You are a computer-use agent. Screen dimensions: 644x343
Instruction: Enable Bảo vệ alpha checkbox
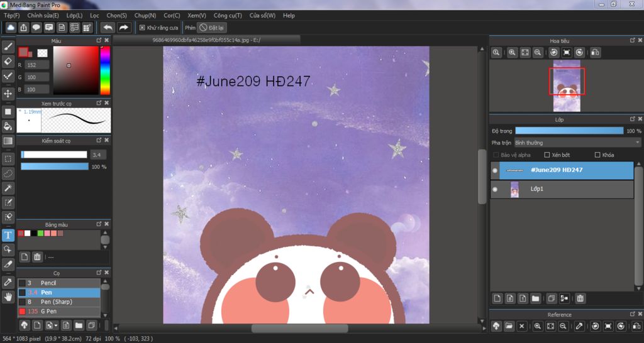[496, 155]
